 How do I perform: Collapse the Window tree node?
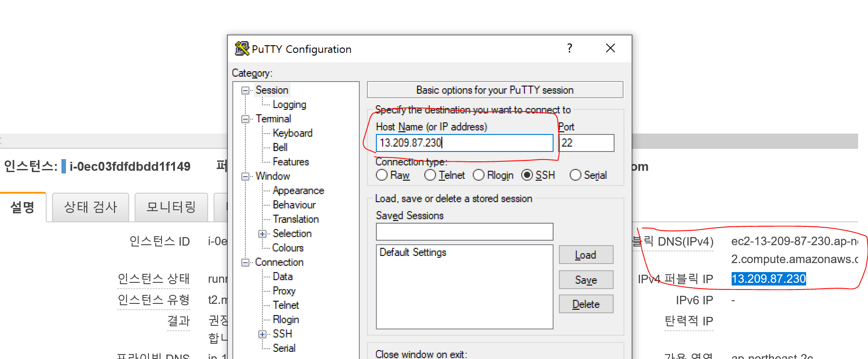coord(245,177)
